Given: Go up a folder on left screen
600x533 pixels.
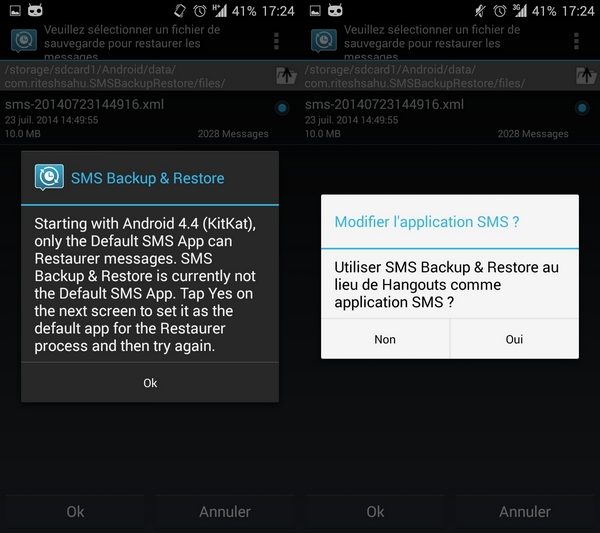Looking at the screenshot, I should point(286,76).
